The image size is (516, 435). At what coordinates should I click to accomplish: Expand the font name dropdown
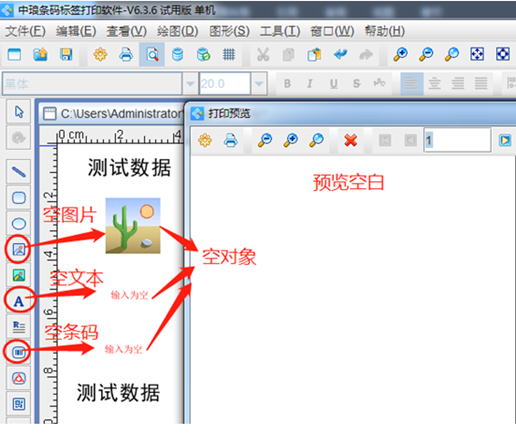[x=190, y=84]
